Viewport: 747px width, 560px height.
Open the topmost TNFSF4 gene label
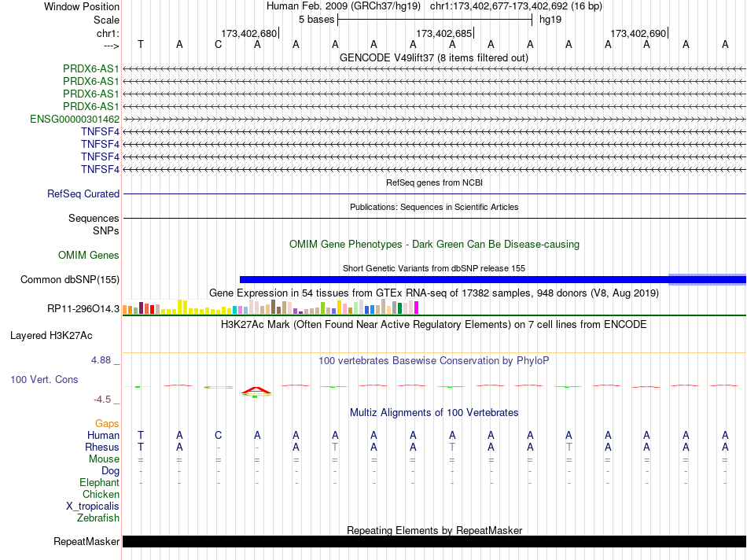pos(100,131)
